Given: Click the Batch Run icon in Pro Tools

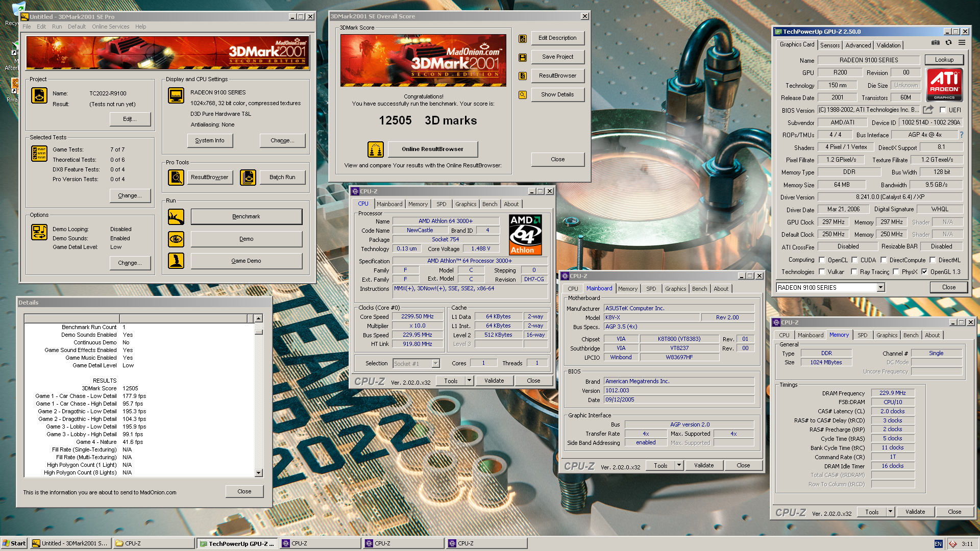Looking at the screenshot, I should click(x=248, y=178).
